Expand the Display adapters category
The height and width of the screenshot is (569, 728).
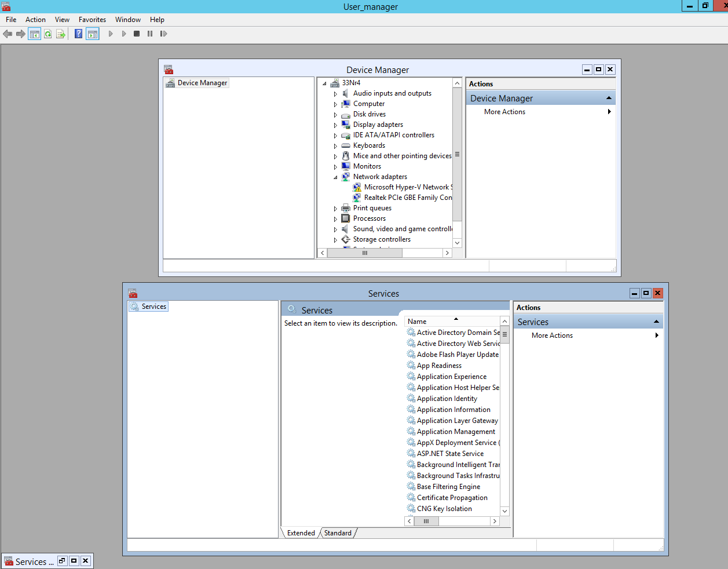[x=335, y=125]
